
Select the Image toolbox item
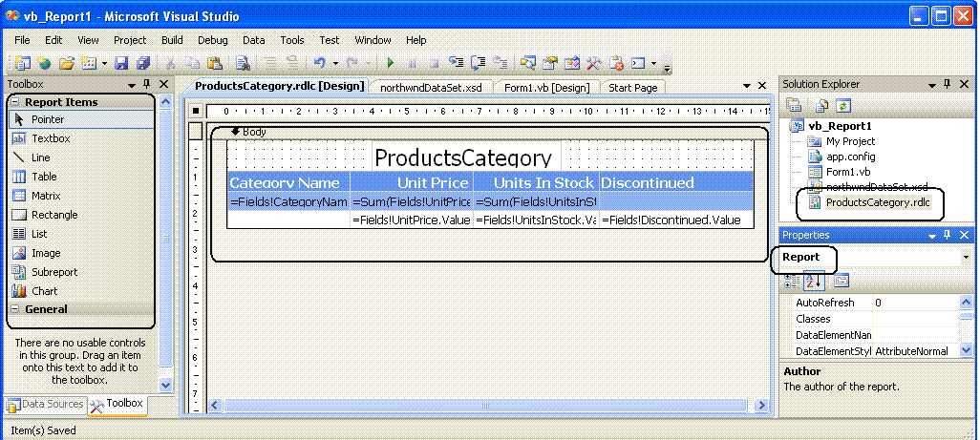coord(46,253)
